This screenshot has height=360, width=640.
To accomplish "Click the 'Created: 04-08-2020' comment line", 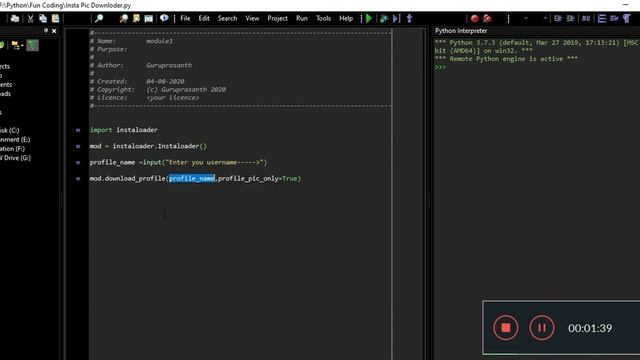I will (137, 82).
